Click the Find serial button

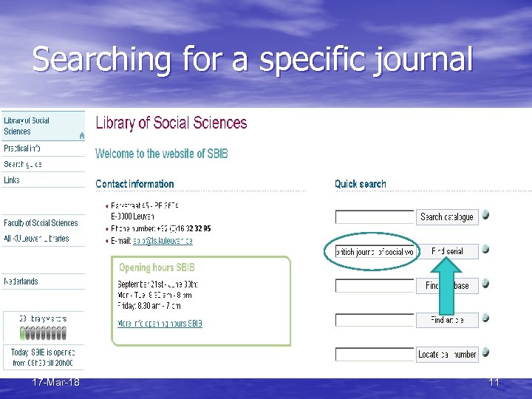click(447, 251)
